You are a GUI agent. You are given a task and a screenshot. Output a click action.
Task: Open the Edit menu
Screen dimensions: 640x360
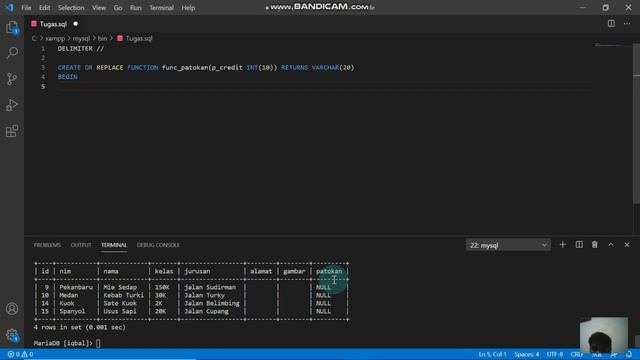click(x=44, y=8)
